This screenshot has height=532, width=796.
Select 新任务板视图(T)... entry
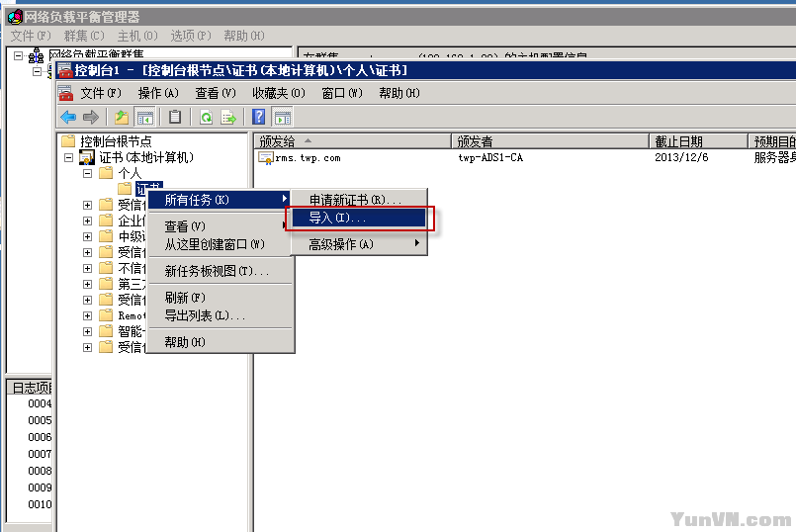(220, 271)
